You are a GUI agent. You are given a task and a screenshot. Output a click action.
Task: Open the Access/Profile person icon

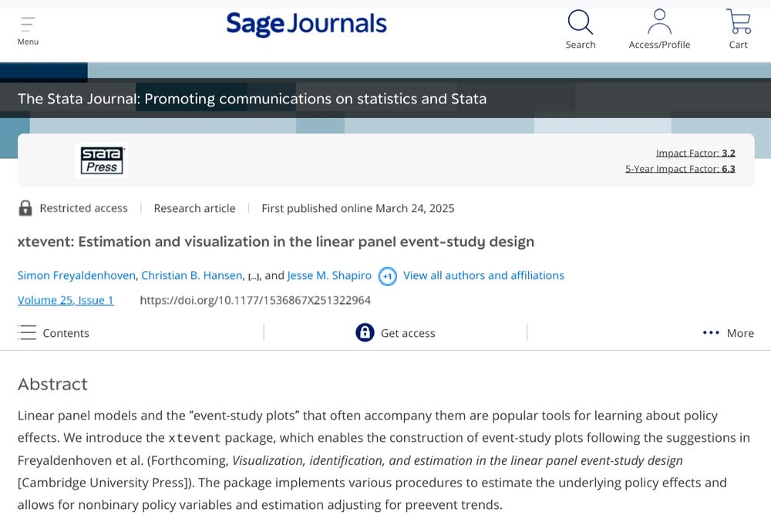(x=659, y=23)
